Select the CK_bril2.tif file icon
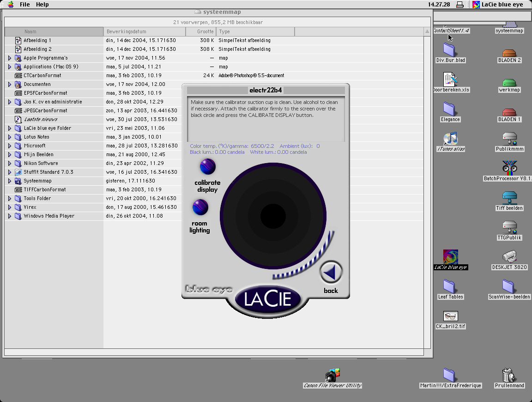The width and height of the screenshot is (532, 402). click(x=451, y=317)
